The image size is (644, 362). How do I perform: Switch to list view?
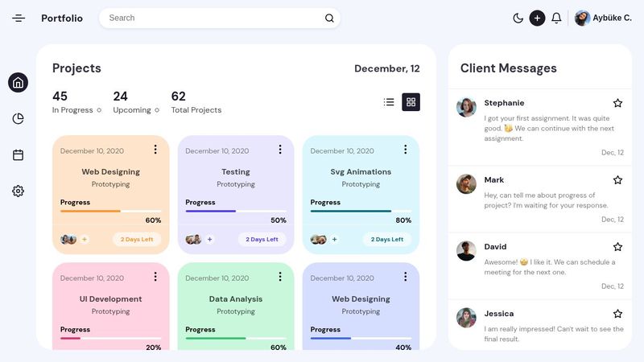point(389,102)
